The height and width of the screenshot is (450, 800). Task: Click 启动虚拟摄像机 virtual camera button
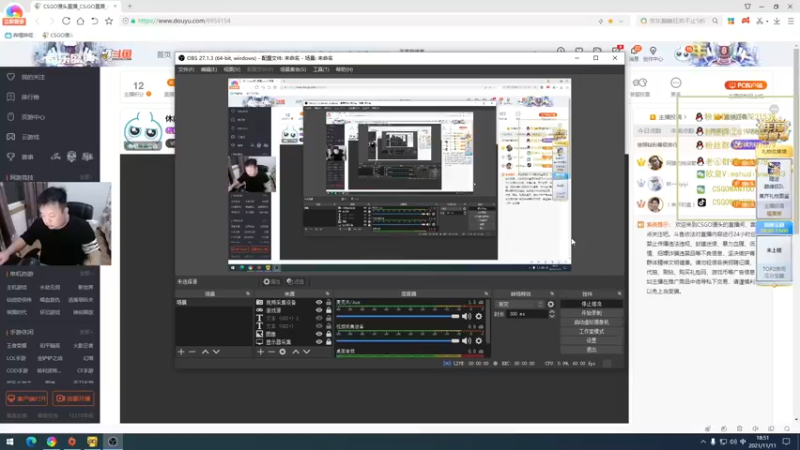coord(591,322)
